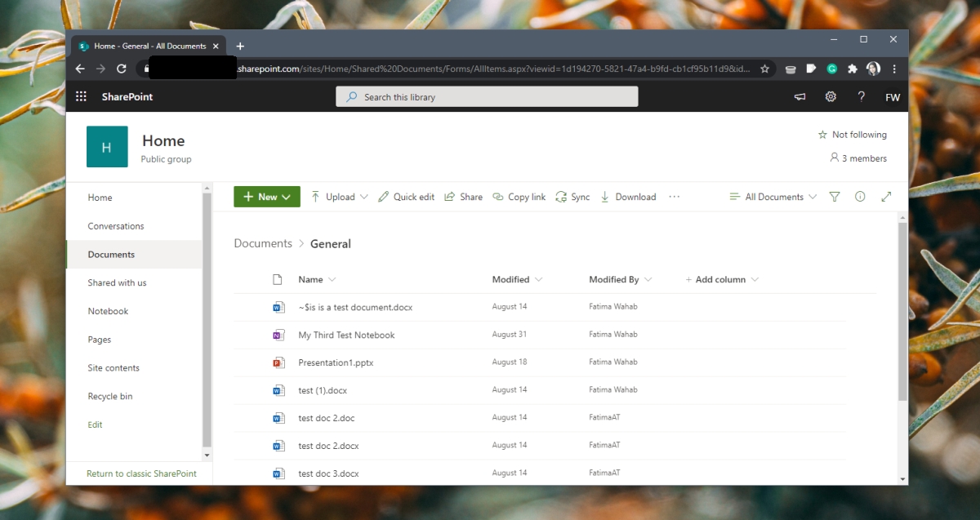Open more toolbar options ellipsis

click(674, 197)
